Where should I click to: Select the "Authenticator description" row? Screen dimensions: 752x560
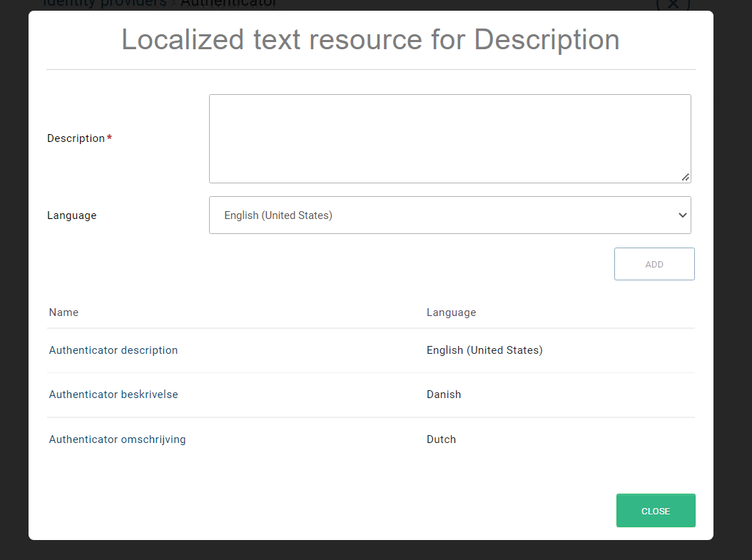click(x=113, y=350)
